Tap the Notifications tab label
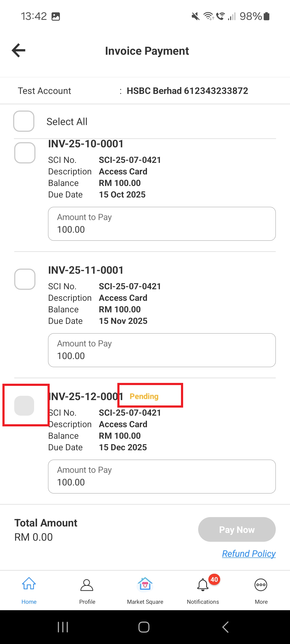 tap(203, 602)
